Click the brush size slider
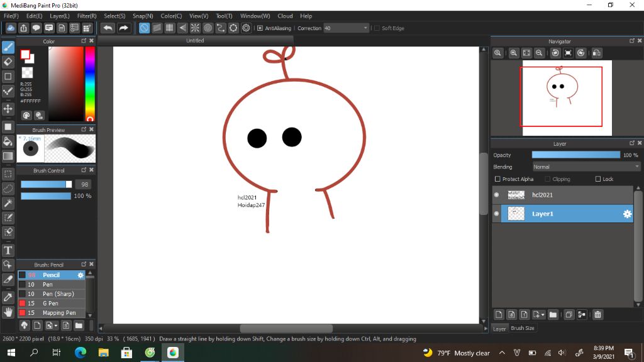This screenshot has height=362, width=644. point(47,184)
